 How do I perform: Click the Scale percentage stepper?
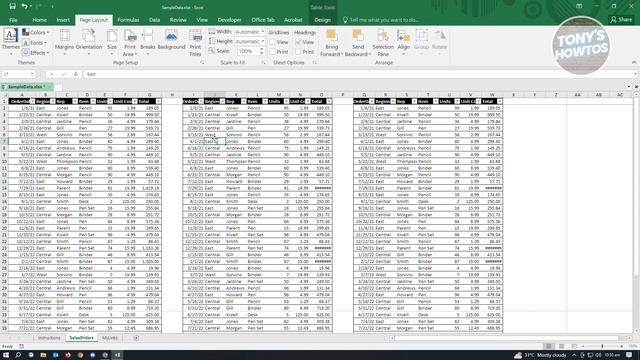[x=262, y=51]
